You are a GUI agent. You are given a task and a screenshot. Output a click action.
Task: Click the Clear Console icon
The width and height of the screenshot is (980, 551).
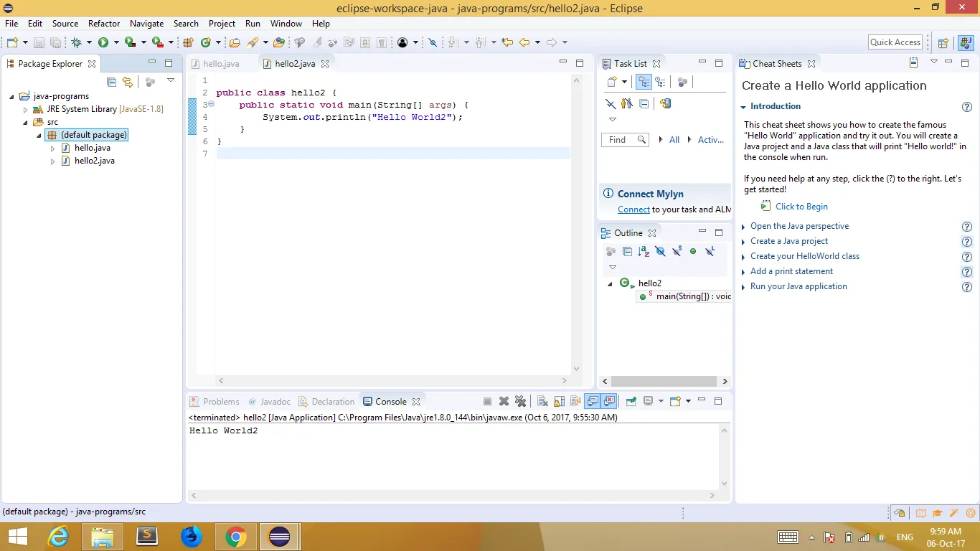point(542,402)
